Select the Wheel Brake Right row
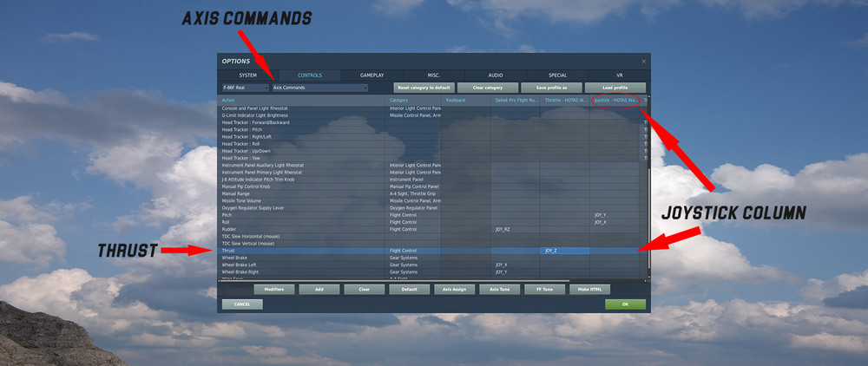 point(431,272)
